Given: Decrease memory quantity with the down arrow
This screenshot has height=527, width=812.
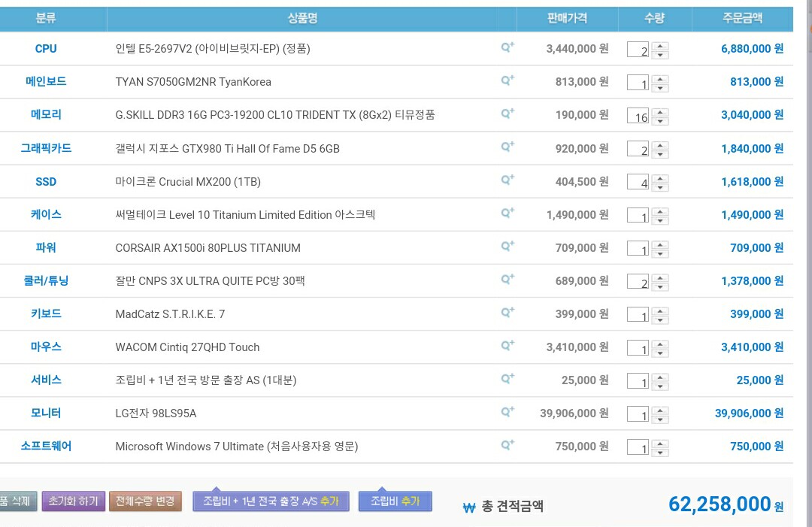Looking at the screenshot, I should pos(660,121).
